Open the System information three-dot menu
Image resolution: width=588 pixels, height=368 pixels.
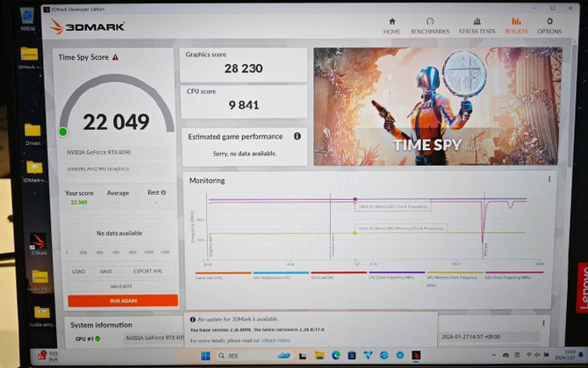pyautogui.click(x=543, y=323)
